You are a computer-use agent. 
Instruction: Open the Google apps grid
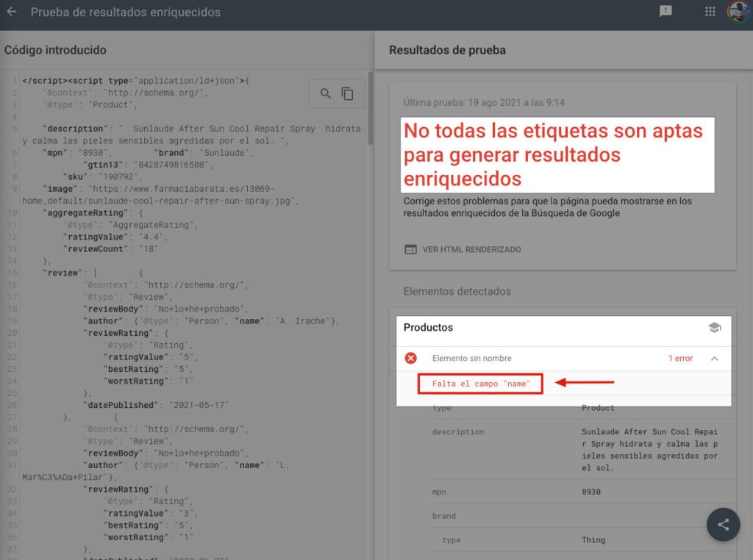(710, 12)
